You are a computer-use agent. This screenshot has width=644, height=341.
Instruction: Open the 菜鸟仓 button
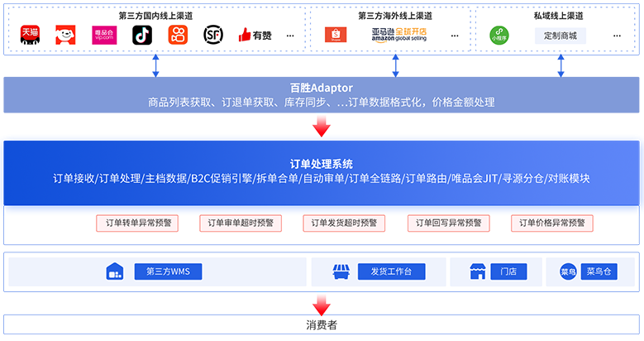click(599, 271)
